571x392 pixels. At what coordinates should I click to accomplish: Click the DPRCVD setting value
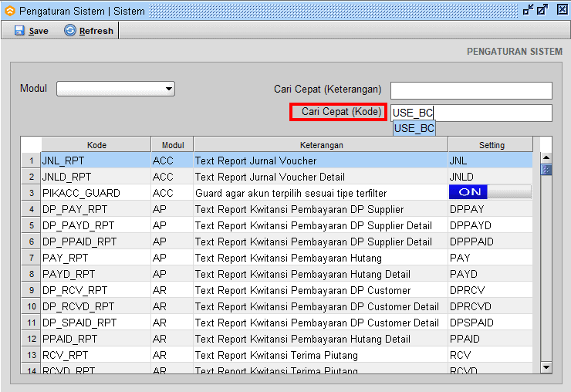(471, 306)
